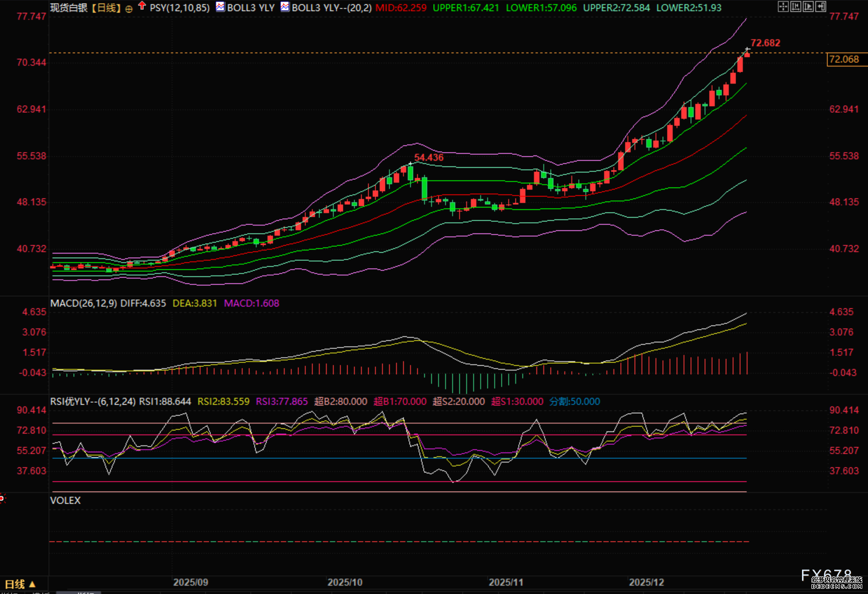Click the red up arrow before PSY

[142, 6]
